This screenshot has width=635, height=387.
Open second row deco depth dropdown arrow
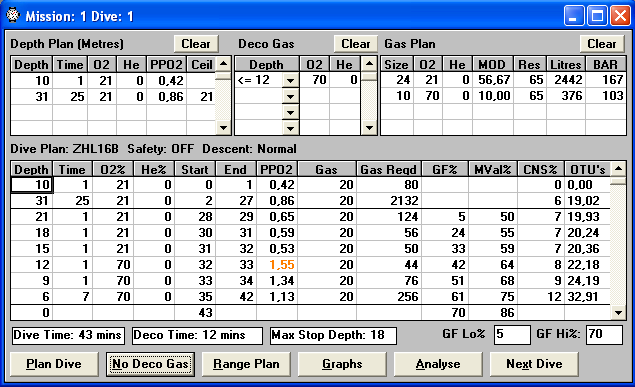coord(290,96)
